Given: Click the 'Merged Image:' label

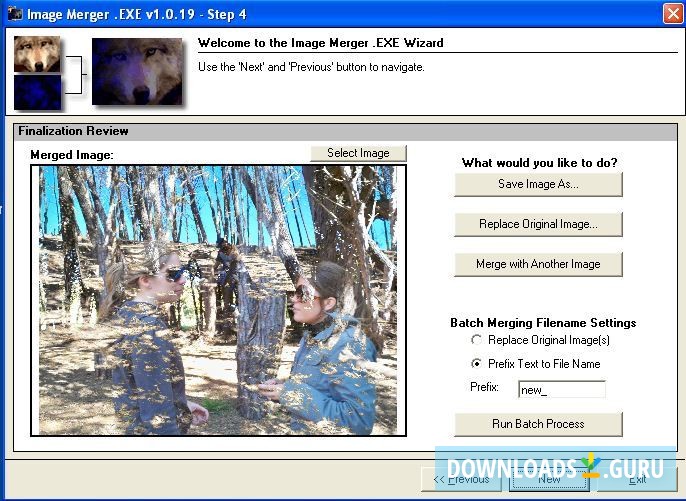Looking at the screenshot, I should 72,155.
